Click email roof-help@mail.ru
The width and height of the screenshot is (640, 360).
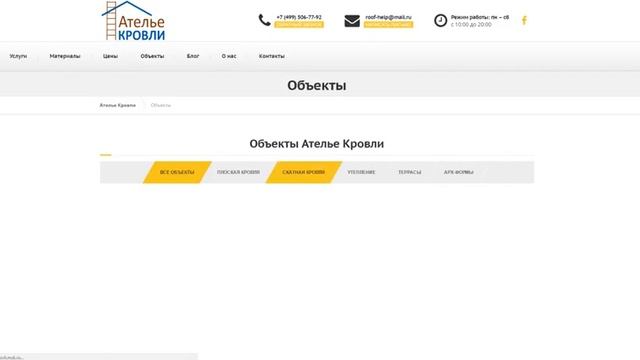click(x=389, y=17)
